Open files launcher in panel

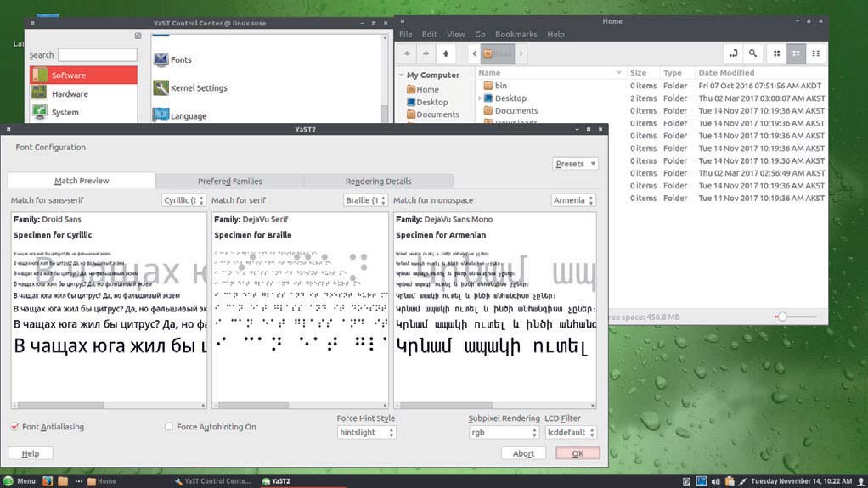click(x=63, y=481)
